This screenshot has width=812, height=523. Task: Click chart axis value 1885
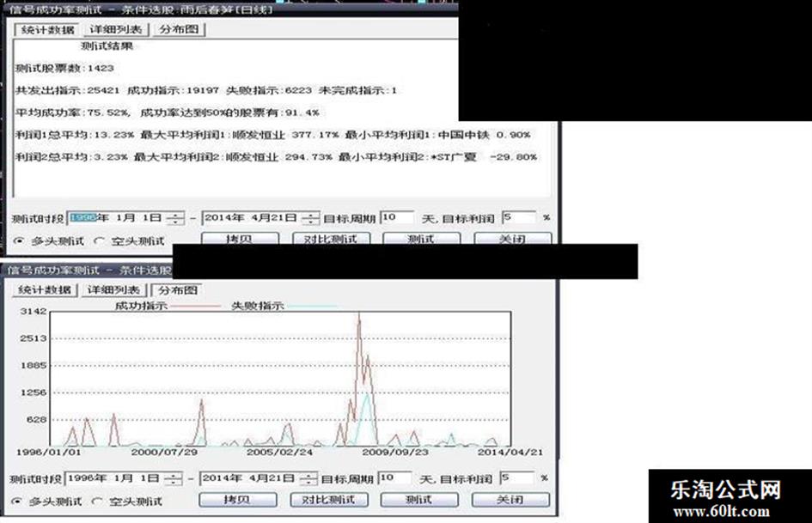tap(34, 366)
